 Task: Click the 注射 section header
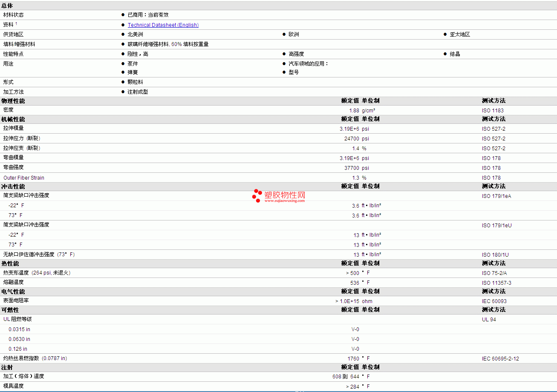(7, 367)
